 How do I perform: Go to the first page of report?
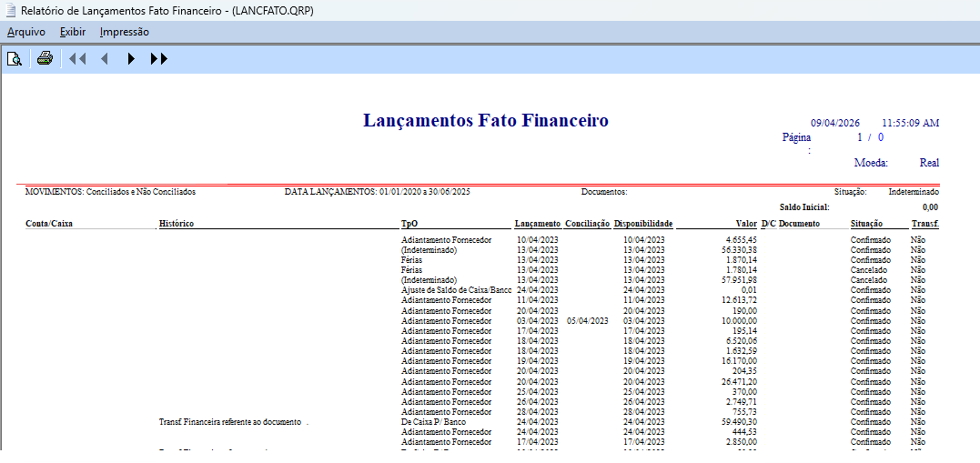[x=77, y=59]
